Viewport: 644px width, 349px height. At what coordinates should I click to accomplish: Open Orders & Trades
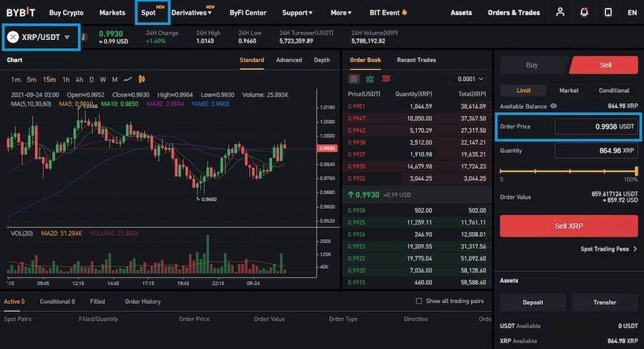(x=514, y=13)
